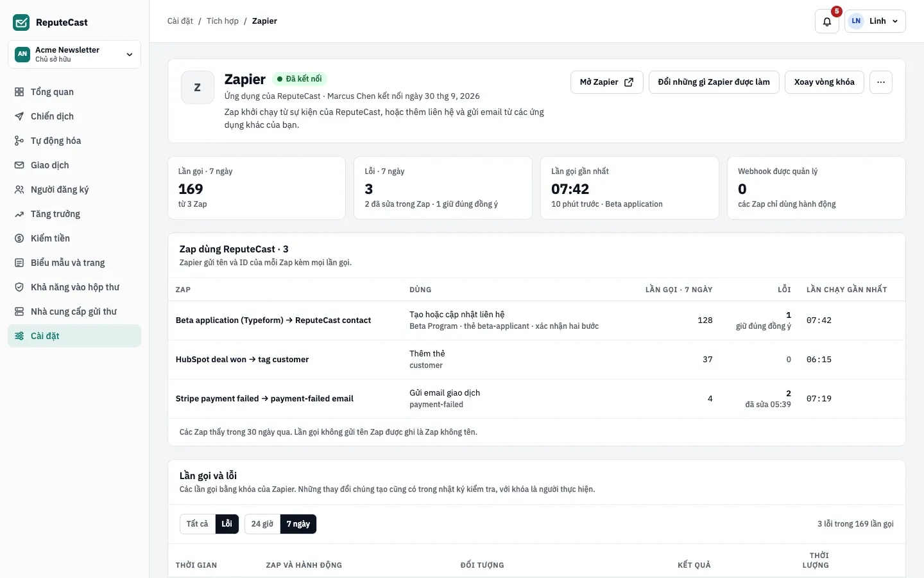This screenshot has height=578, width=924.
Task: Open Chiến dịch paper-plane icon
Action: click(x=19, y=116)
